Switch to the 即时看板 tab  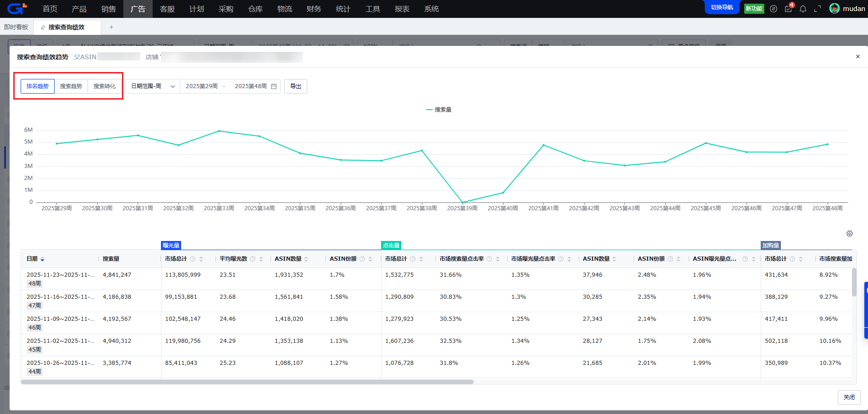tap(16, 27)
